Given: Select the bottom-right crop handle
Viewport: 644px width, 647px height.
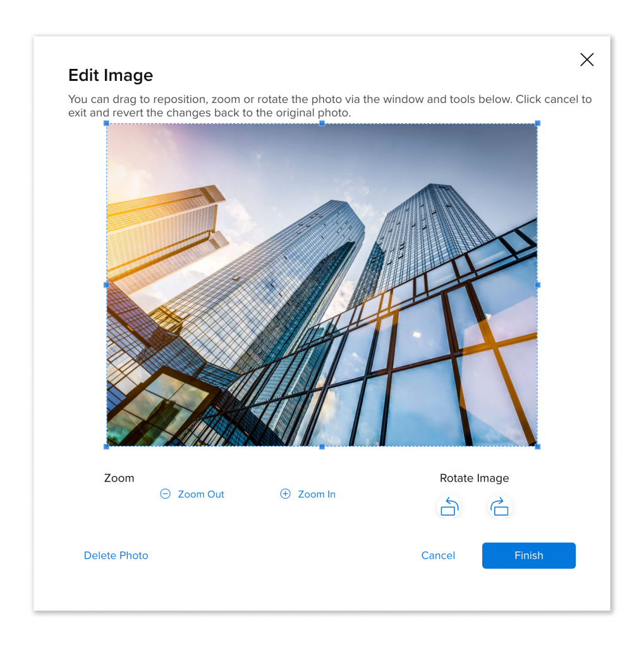Looking at the screenshot, I should pyautogui.click(x=537, y=446).
